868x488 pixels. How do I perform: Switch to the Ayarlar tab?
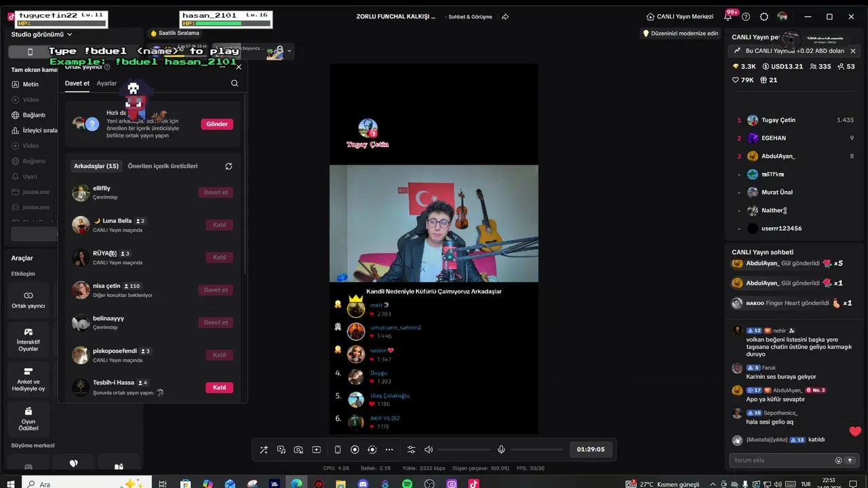pyautogui.click(x=106, y=83)
